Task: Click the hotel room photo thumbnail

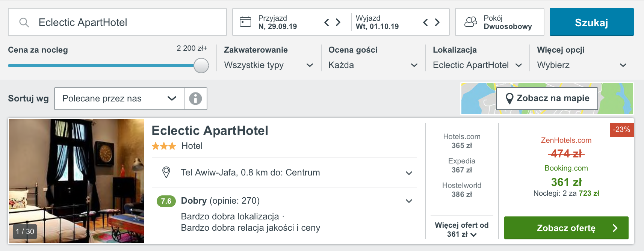Action: pos(76,181)
